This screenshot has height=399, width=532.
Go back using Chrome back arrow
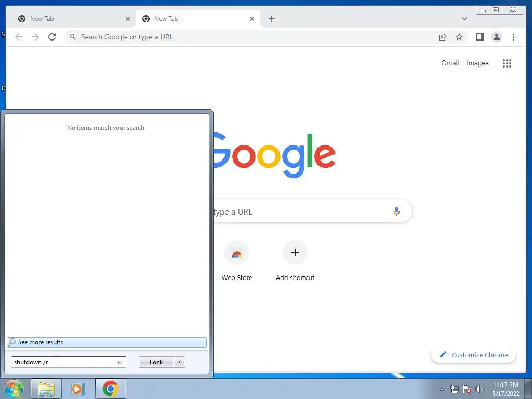[19, 37]
